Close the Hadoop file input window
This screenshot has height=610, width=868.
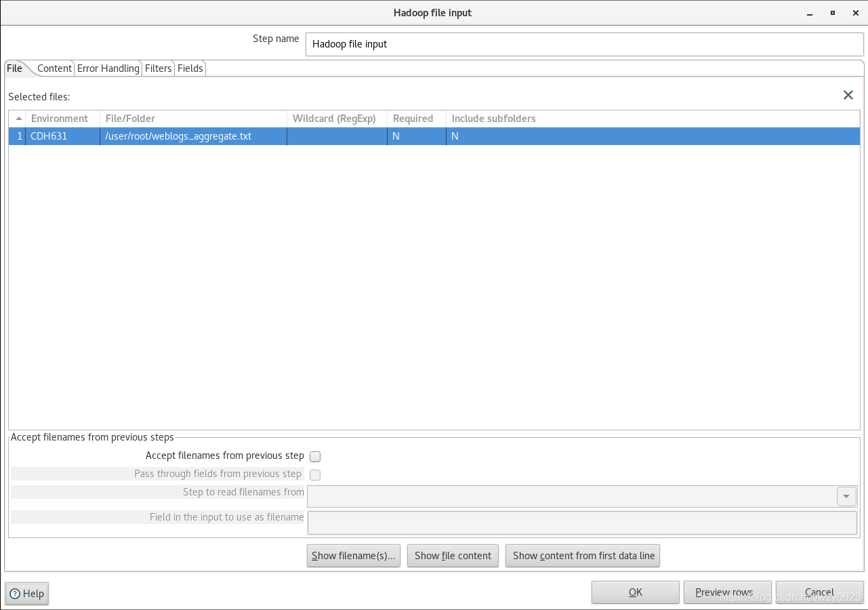(854, 13)
